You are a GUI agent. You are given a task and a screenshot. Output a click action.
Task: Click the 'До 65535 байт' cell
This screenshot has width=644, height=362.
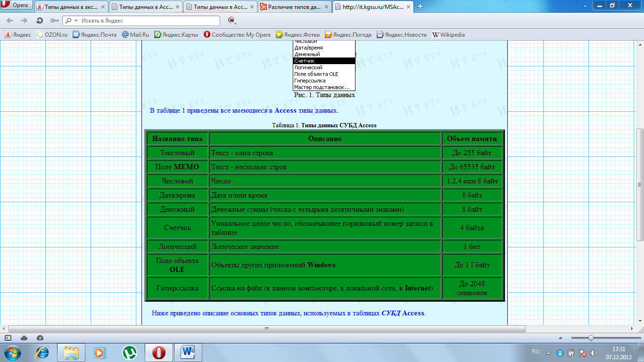[x=472, y=167]
